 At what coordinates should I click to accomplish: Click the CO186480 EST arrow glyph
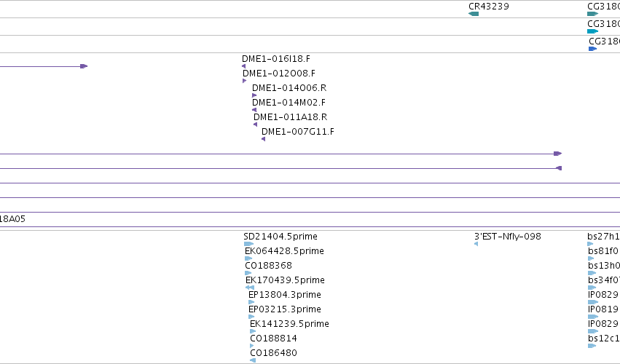click(x=253, y=360)
